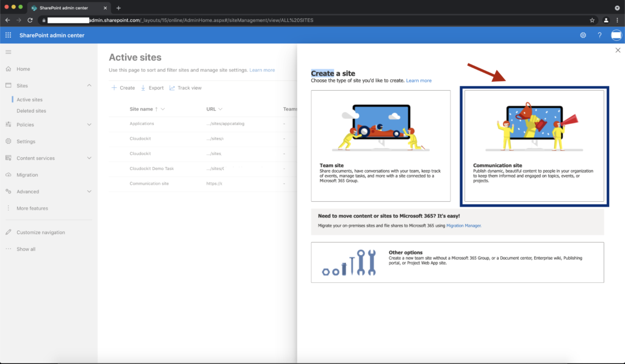This screenshot has height=364, width=625.
Task: Open Learn more link in Create a site panel
Action: tap(419, 80)
